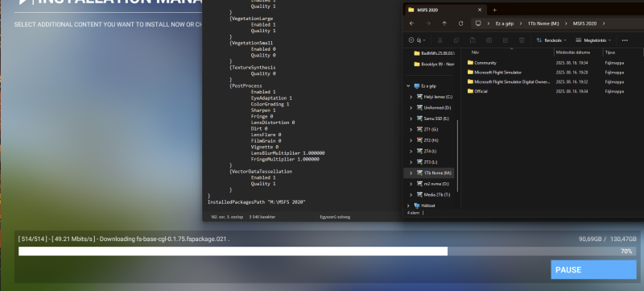644x291 pixels.
Task: Select Helyi lemez (C:) drive in sidebar
Action: click(435, 97)
